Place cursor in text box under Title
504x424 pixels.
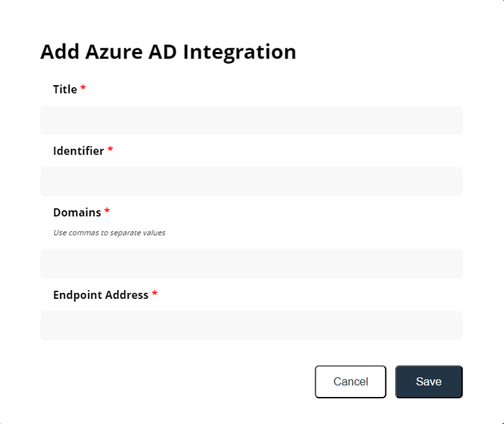point(251,120)
